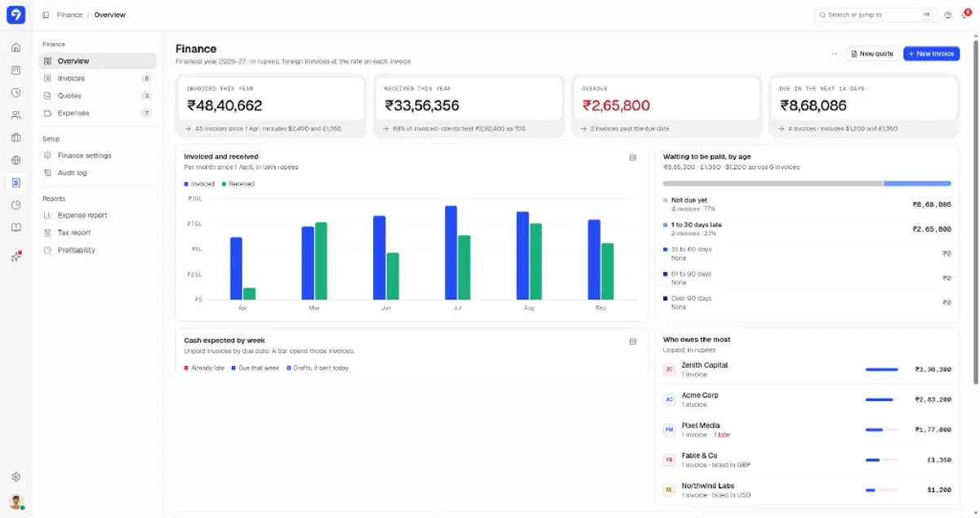The image size is (980, 518).
Task: Click the app logo in the corner
Action: [x=16, y=15]
